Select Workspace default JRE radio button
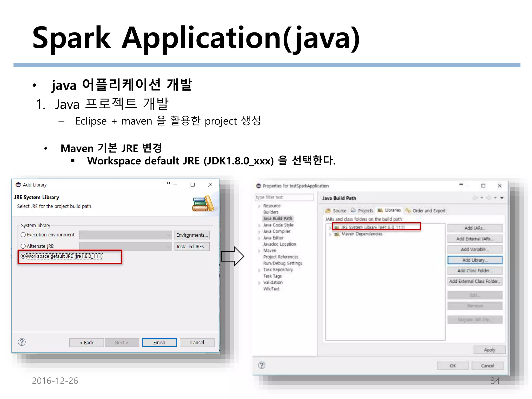This screenshot has width=532, height=399. pos(23,256)
